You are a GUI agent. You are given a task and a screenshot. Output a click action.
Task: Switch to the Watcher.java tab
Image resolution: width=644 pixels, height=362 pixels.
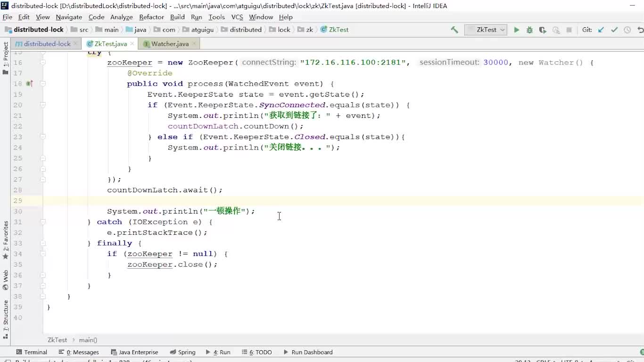tap(170, 44)
